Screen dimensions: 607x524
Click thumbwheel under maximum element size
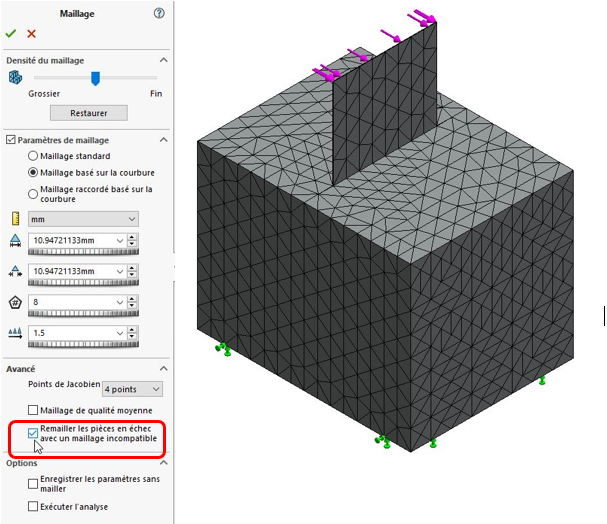click(83, 252)
